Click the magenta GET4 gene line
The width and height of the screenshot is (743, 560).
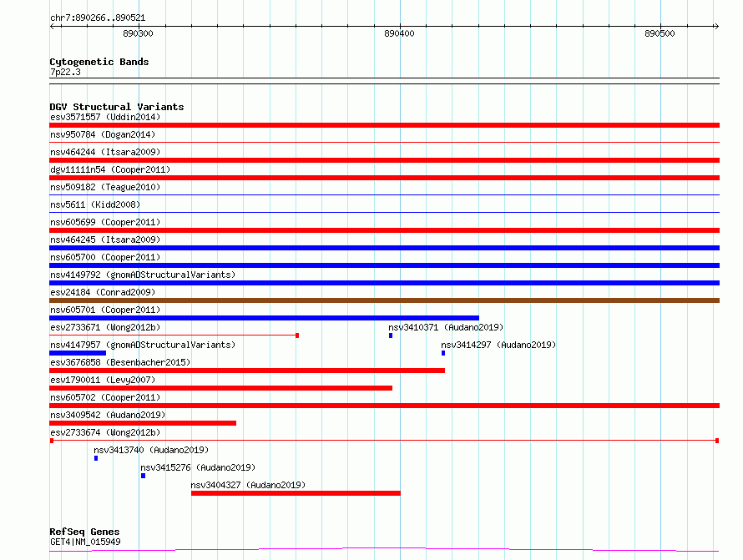tap(384, 550)
